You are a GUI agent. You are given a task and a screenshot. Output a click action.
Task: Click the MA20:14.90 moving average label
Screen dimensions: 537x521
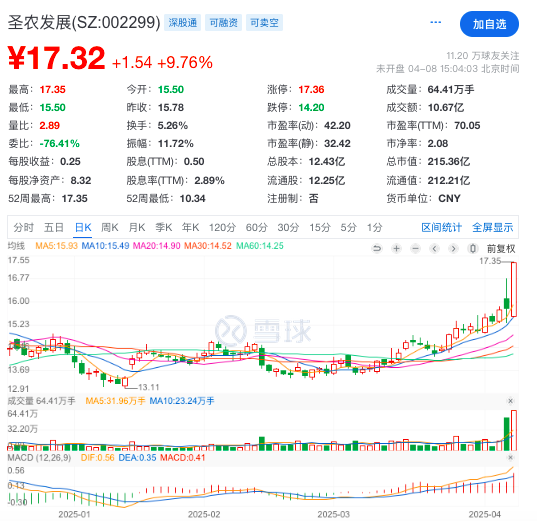tap(157, 246)
